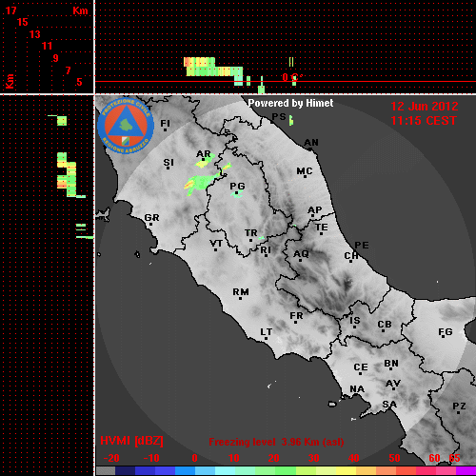Click the CH city label

pyautogui.click(x=351, y=255)
